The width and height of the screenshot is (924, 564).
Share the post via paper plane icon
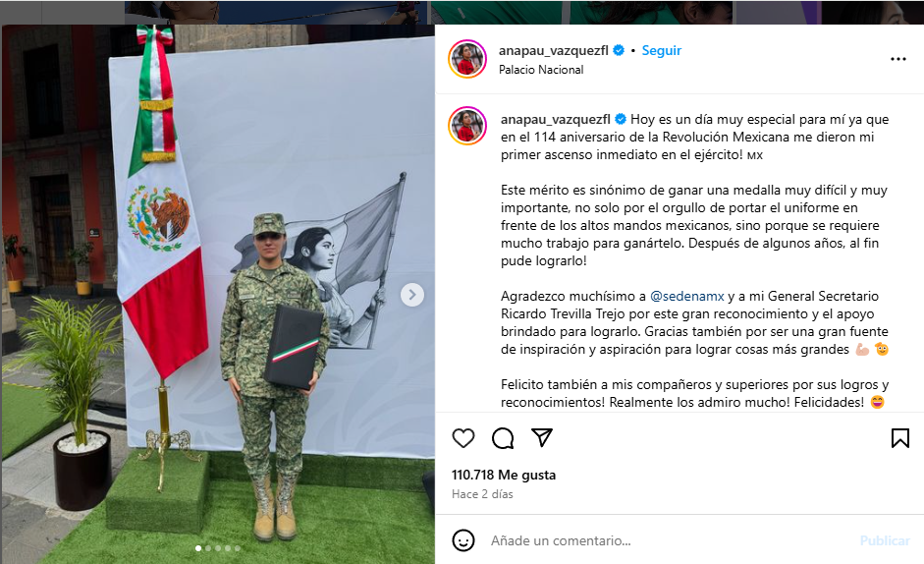[x=542, y=438]
